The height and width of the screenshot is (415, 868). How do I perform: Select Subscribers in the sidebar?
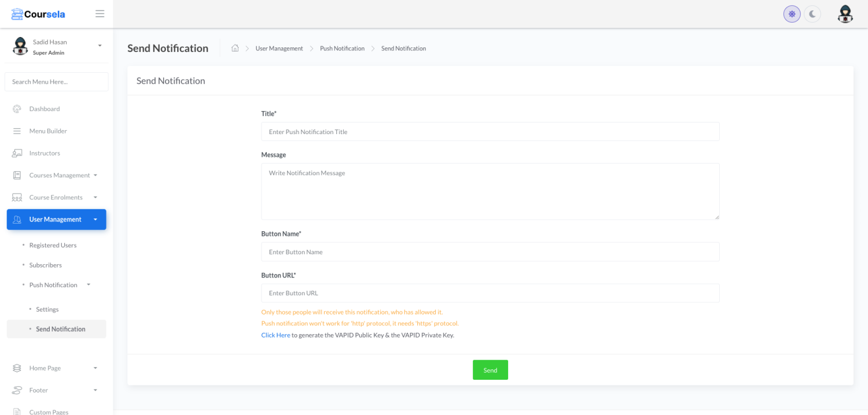click(45, 265)
